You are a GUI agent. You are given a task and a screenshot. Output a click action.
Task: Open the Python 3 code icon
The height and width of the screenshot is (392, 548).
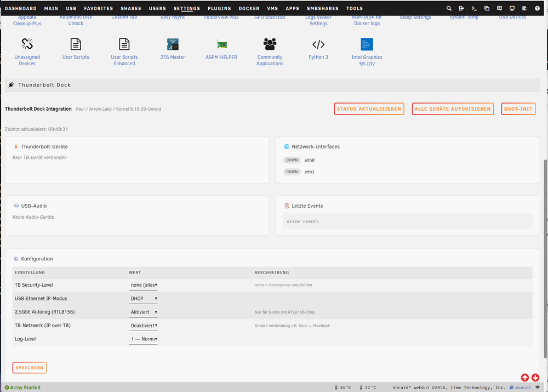[x=318, y=44]
